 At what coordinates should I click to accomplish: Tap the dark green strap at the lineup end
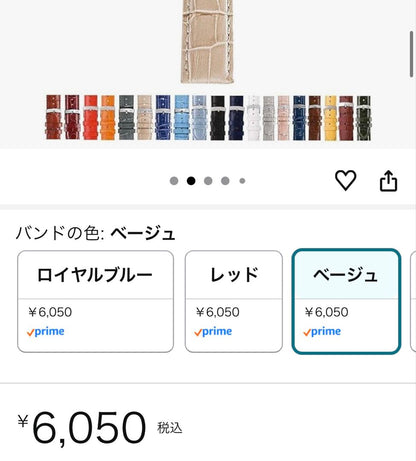[364, 118]
